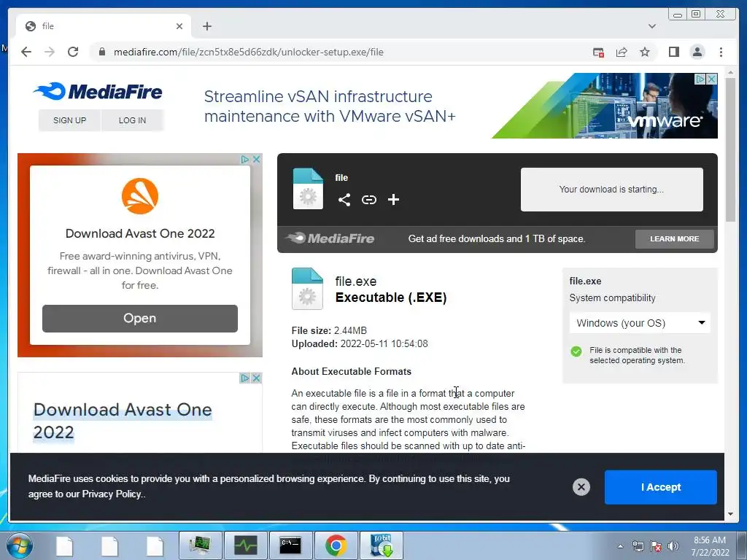Reload the MediaFire page
The image size is (747, 560).
coord(73,52)
